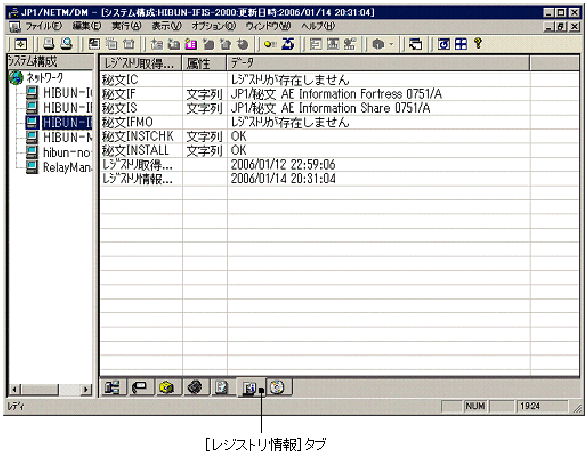The image size is (587, 461).
Task: Open the ファイル(F) menu
Action: (x=43, y=26)
